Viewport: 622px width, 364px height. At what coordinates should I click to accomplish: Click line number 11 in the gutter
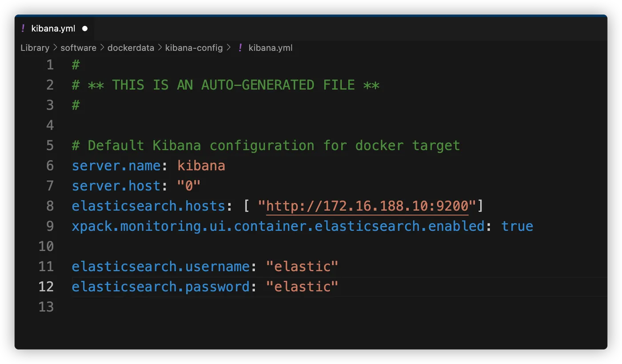(46, 266)
